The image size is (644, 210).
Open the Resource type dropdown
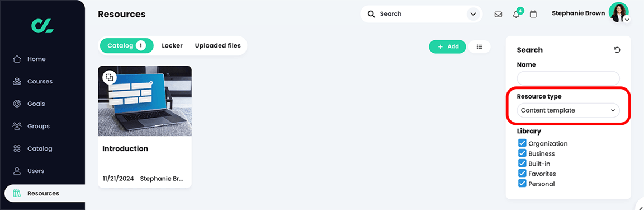tap(568, 110)
